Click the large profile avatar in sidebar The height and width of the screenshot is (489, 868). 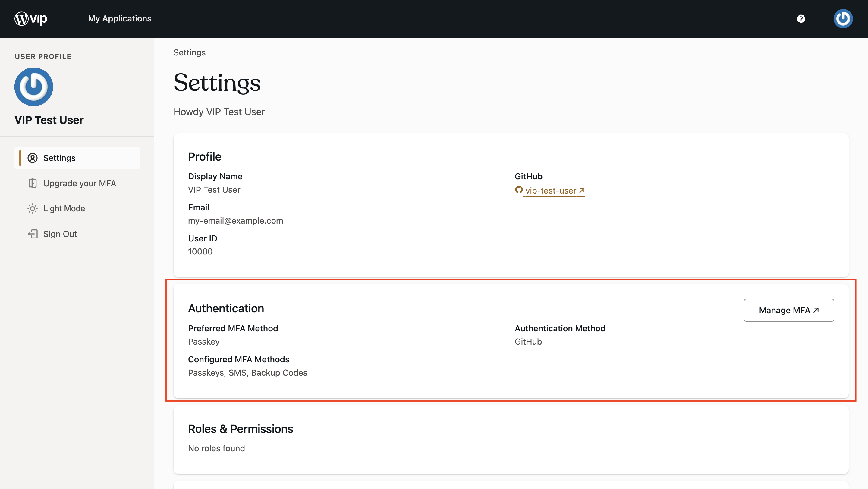coord(34,87)
